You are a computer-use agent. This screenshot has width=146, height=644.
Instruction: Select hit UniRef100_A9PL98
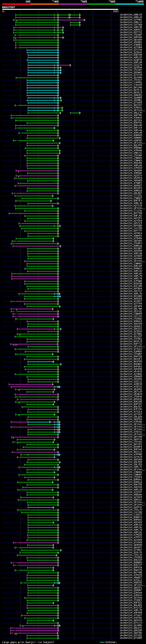[131, 63]
